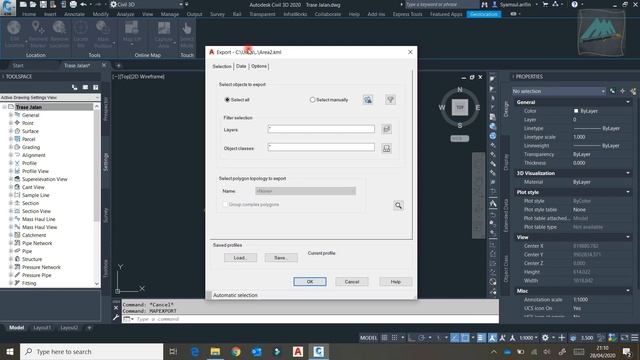The height and width of the screenshot is (360, 640).
Task: Switch to the Layout1 tab
Action: pos(42,327)
